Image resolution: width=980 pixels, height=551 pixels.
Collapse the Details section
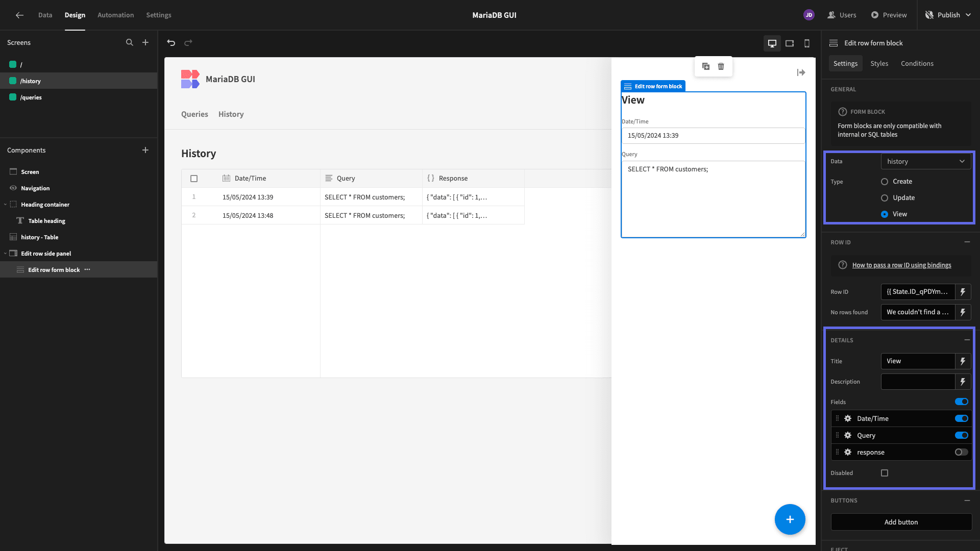coord(967,340)
